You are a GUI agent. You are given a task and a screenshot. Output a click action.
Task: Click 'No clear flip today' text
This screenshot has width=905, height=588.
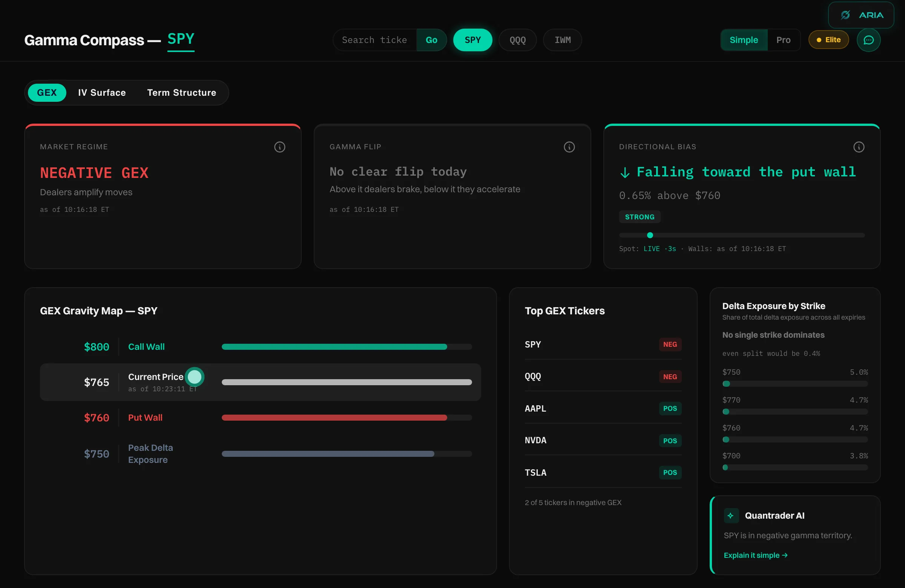pyautogui.click(x=398, y=172)
